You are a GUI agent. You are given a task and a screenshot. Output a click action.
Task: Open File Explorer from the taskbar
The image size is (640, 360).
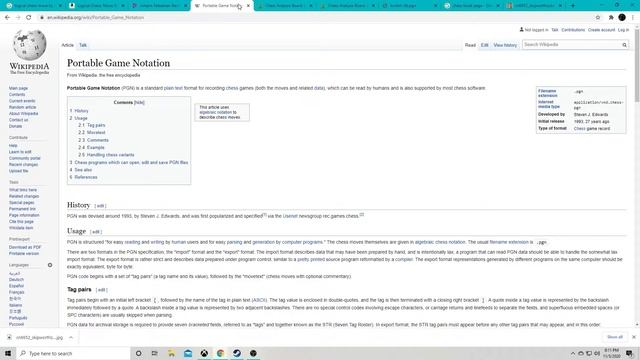point(171,353)
